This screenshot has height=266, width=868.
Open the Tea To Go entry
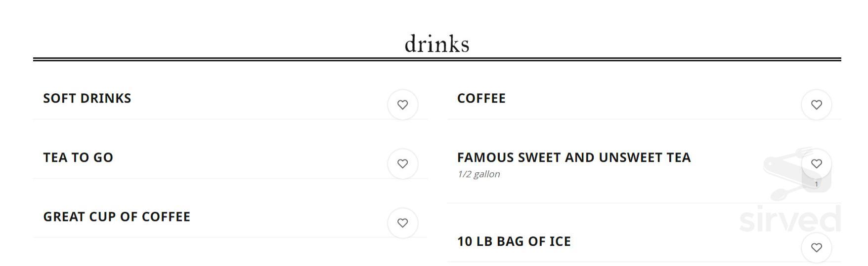tap(78, 157)
